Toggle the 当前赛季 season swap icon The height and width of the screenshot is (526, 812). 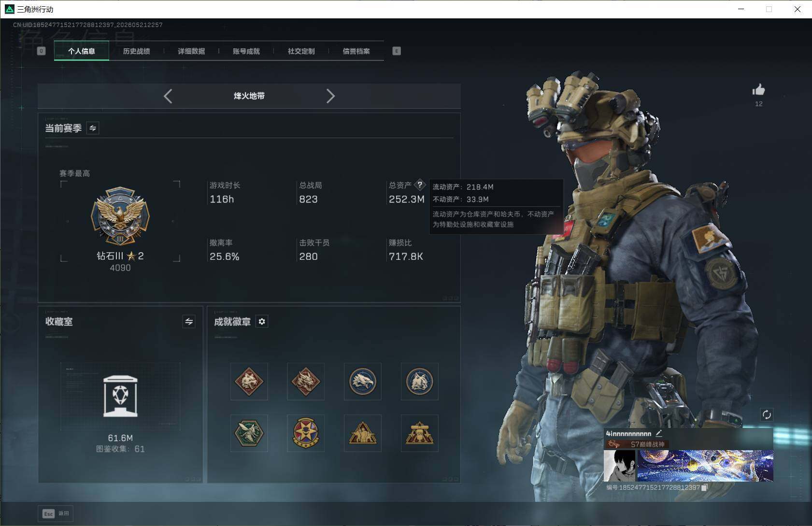[93, 128]
